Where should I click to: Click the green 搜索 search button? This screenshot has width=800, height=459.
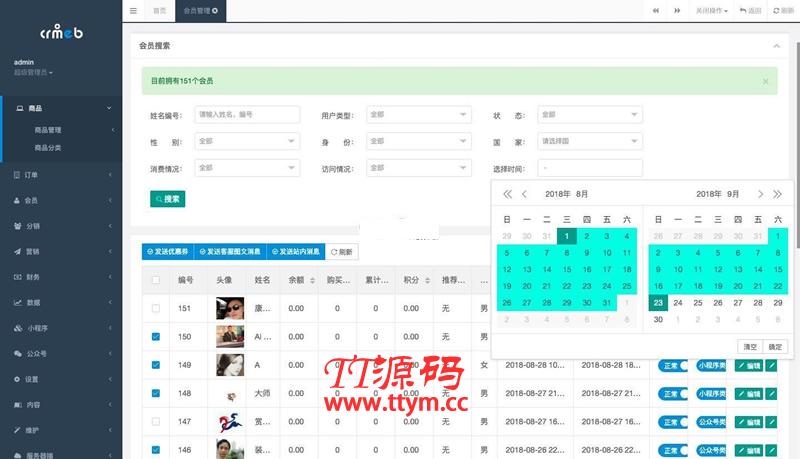coord(167,199)
